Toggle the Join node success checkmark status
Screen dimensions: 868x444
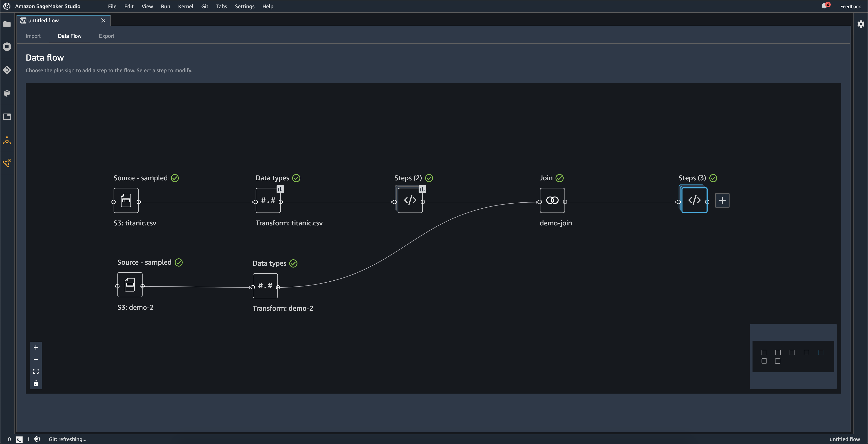tap(560, 178)
